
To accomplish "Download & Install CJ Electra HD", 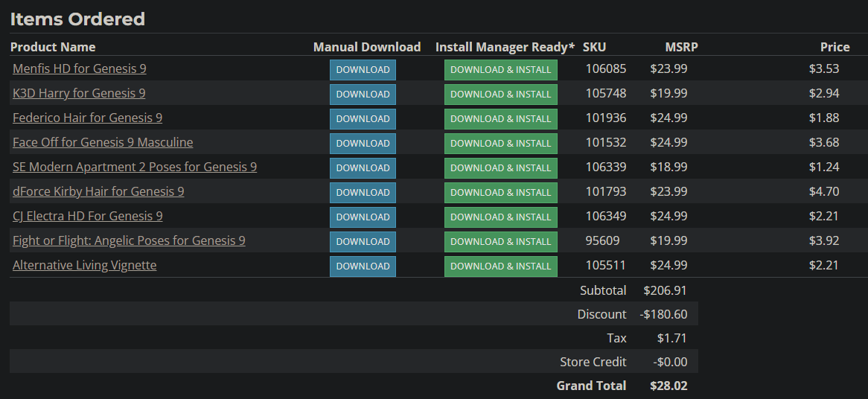I will [500, 217].
